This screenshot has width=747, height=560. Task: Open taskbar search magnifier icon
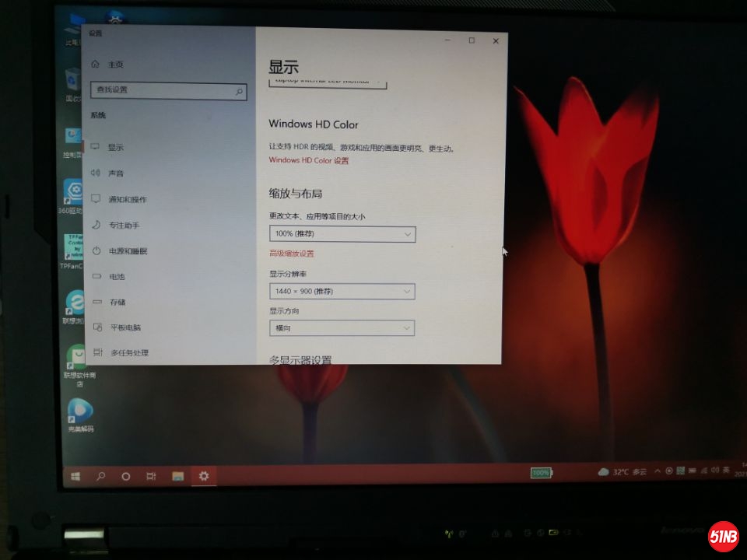(100, 476)
